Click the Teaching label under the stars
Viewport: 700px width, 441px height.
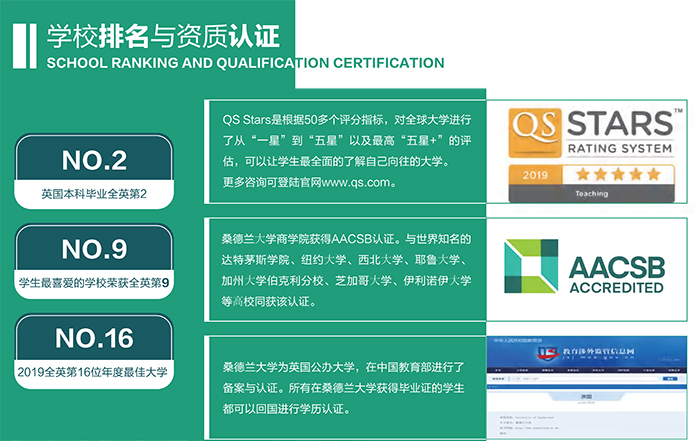(x=592, y=194)
